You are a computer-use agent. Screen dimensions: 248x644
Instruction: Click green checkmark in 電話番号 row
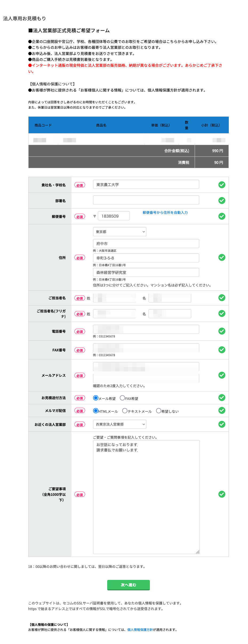222,331
